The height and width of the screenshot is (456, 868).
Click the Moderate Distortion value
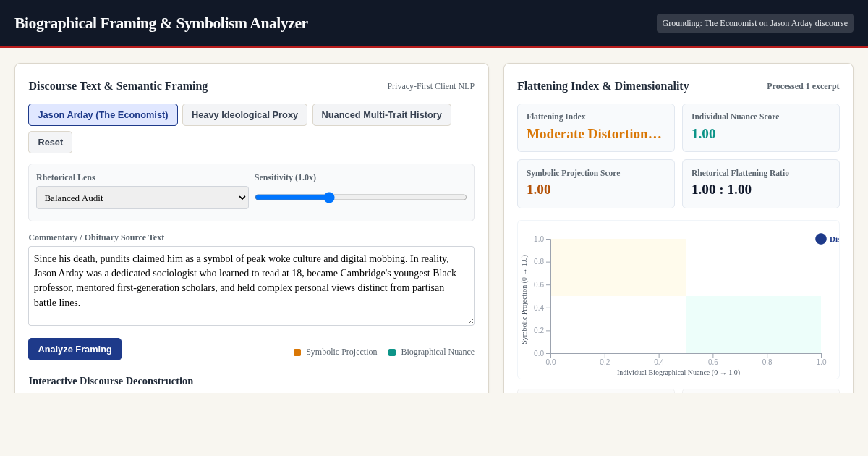594,134
